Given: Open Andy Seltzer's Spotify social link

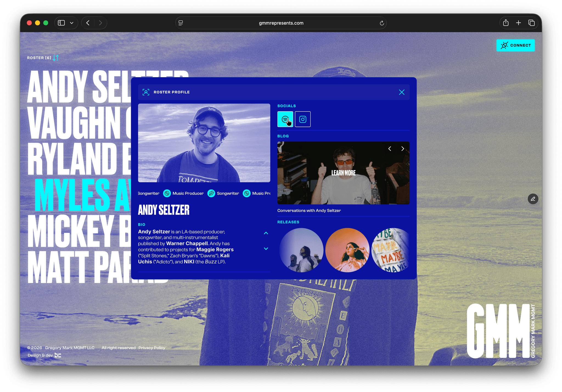Looking at the screenshot, I should pos(285,119).
